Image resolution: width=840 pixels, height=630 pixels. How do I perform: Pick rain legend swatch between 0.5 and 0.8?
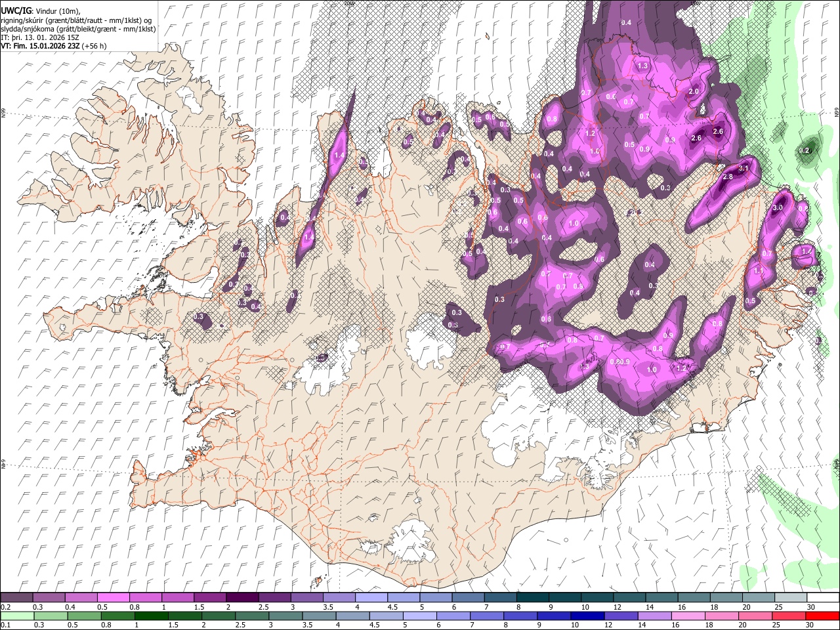(84, 616)
